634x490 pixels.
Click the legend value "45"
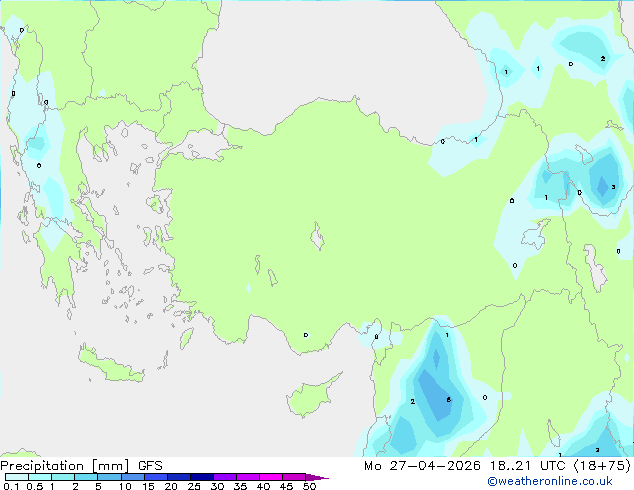(x=286, y=486)
